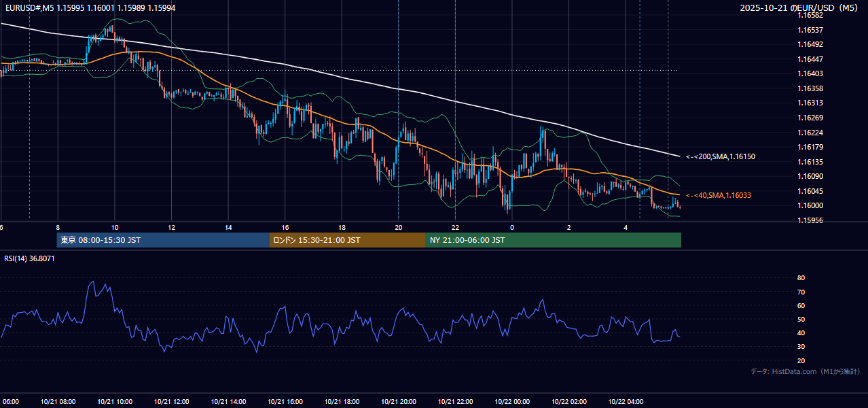Image resolution: width=868 pixels, height=408 pixels.
Task: Click hour tick 12 on chart axis
Action: [171, 227]
